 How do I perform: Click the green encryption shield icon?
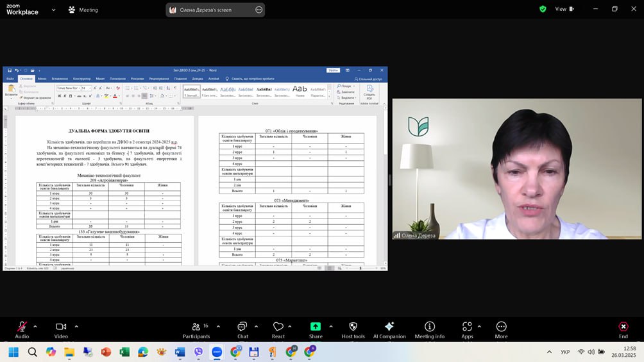(543, 9)
